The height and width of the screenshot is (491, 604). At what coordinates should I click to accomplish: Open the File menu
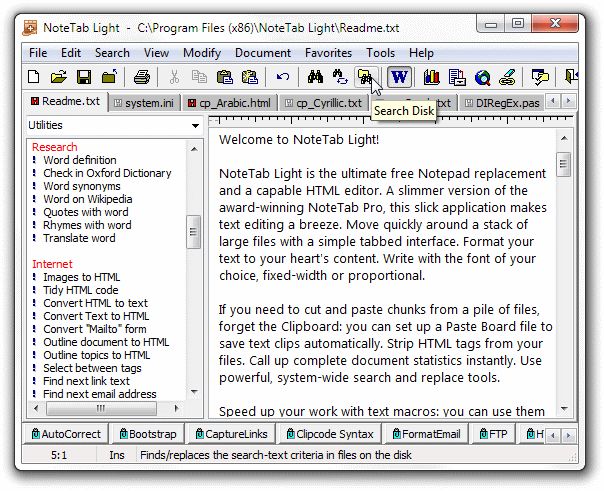[x=38, y=53]
